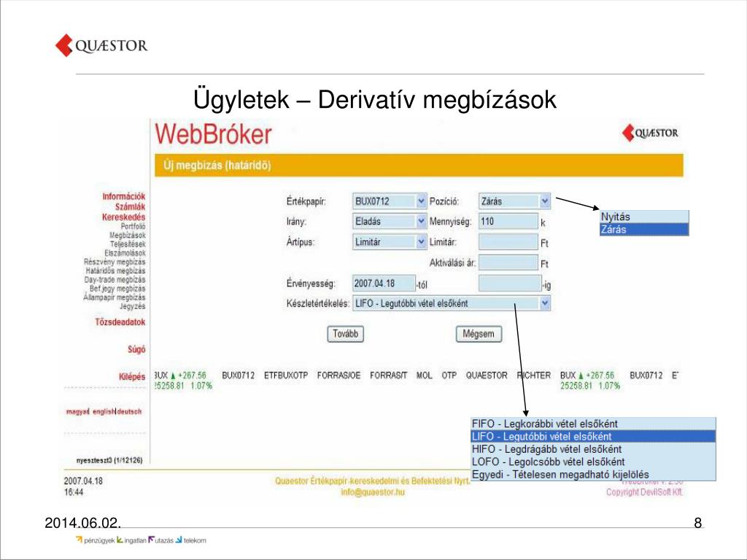Go to Teljesítések in the sidebar
The height and width of the screenshot is (560, 747).
pyautogui.click(x=128, y=244)
